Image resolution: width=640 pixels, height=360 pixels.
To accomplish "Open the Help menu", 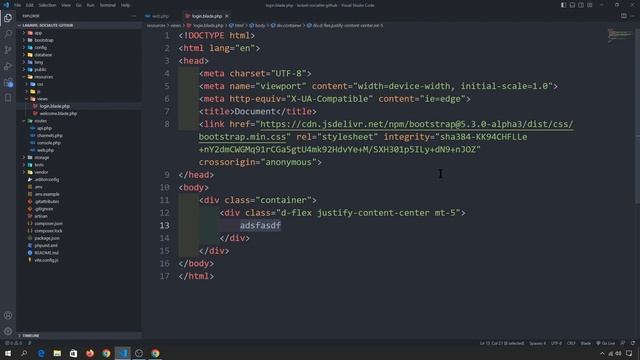I will pos(125,5).
